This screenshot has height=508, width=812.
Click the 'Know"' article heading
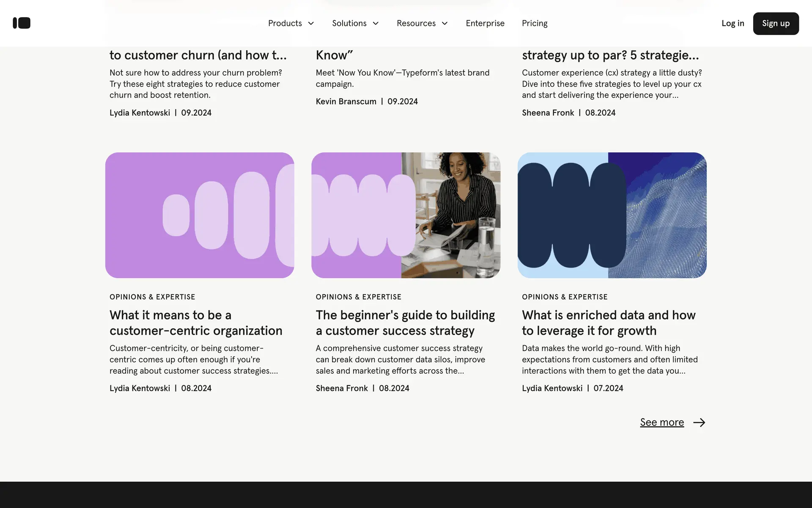click(334, 55)
